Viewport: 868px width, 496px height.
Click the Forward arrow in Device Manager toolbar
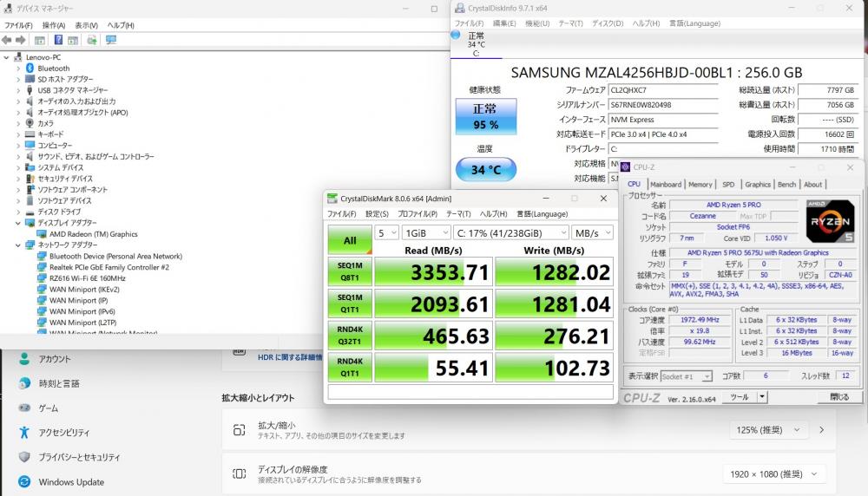click(21, 40)
